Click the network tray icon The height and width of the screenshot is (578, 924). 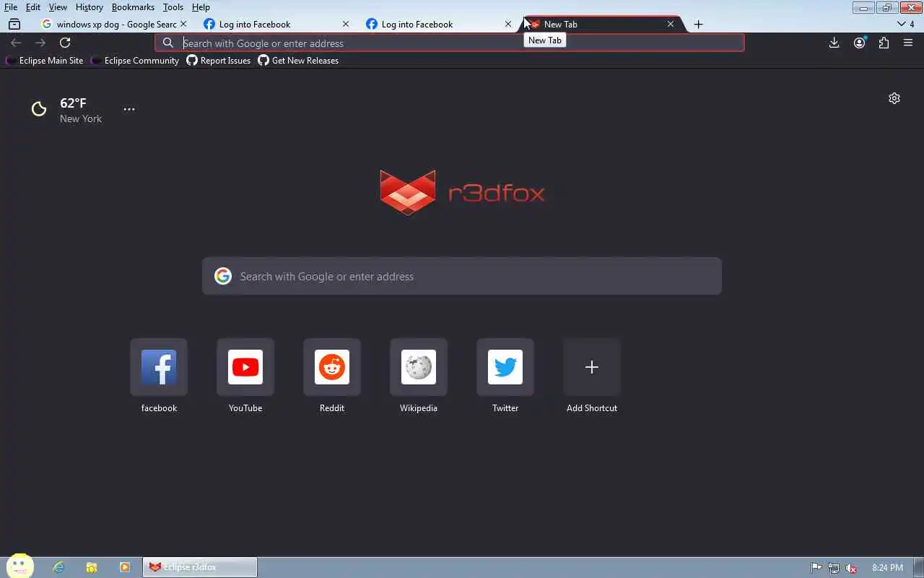pos(834,568)
